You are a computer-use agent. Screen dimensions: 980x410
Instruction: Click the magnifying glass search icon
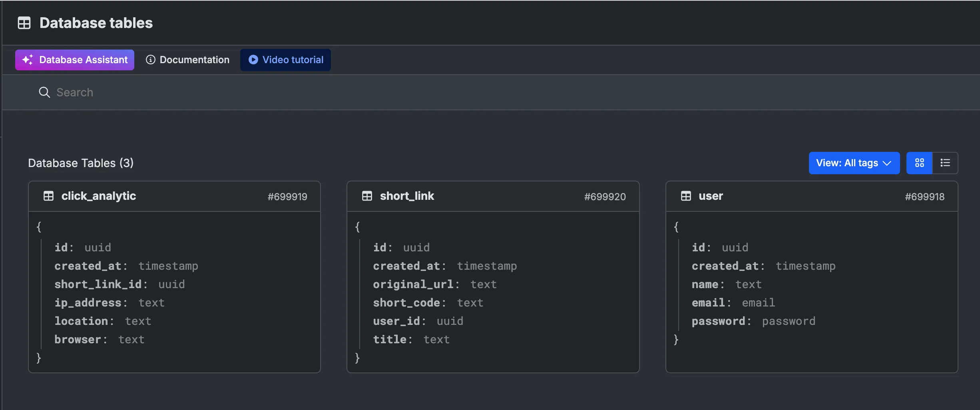click(44, 92)
